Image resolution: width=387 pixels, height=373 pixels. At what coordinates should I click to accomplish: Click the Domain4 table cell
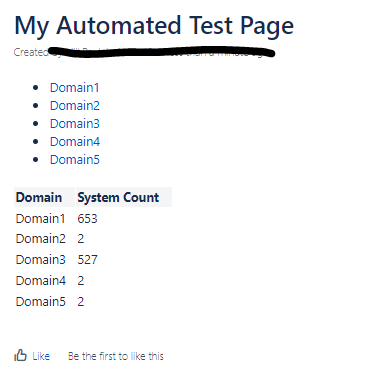(x=41, y=281)
